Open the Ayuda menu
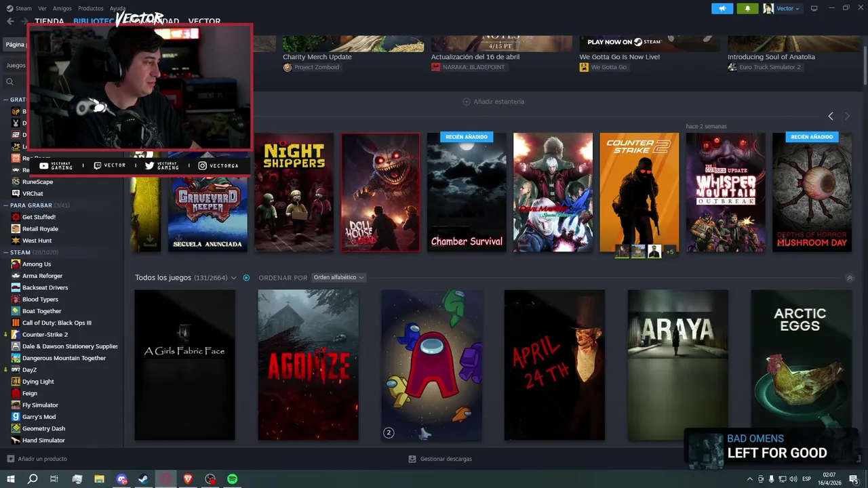The height and width of the screenshot is (488, 868). [117, 8]
